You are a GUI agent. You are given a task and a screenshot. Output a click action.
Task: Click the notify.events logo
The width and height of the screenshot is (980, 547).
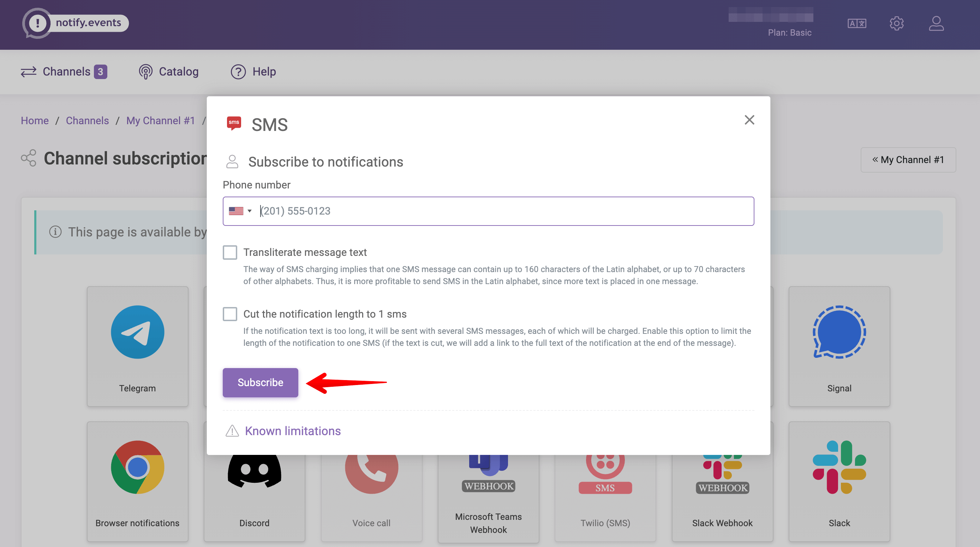pyautogui.click(x=75, y=23)
